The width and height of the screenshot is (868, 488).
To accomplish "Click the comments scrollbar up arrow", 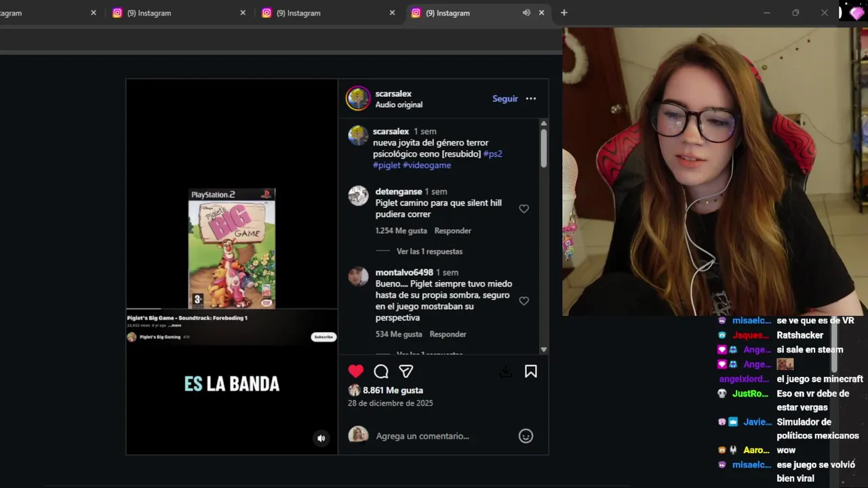I will 543,124.
